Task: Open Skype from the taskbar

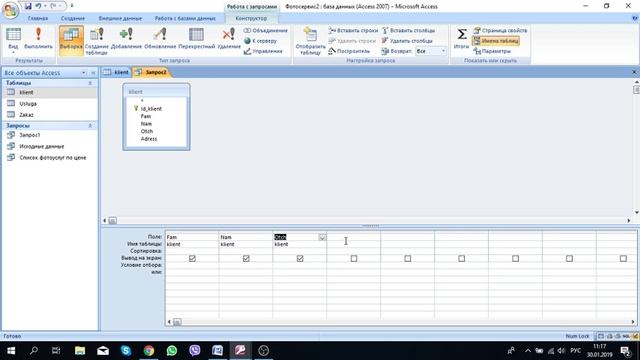Action: [126, 351]
